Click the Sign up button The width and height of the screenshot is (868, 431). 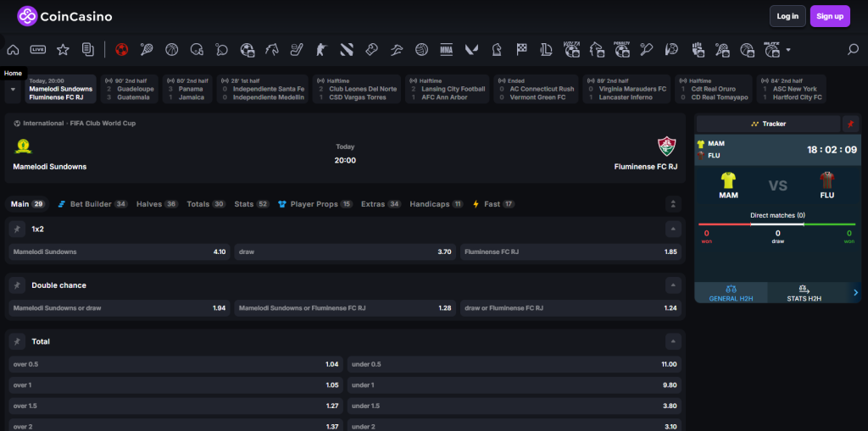pyautogui.click(x=830, y=16)
